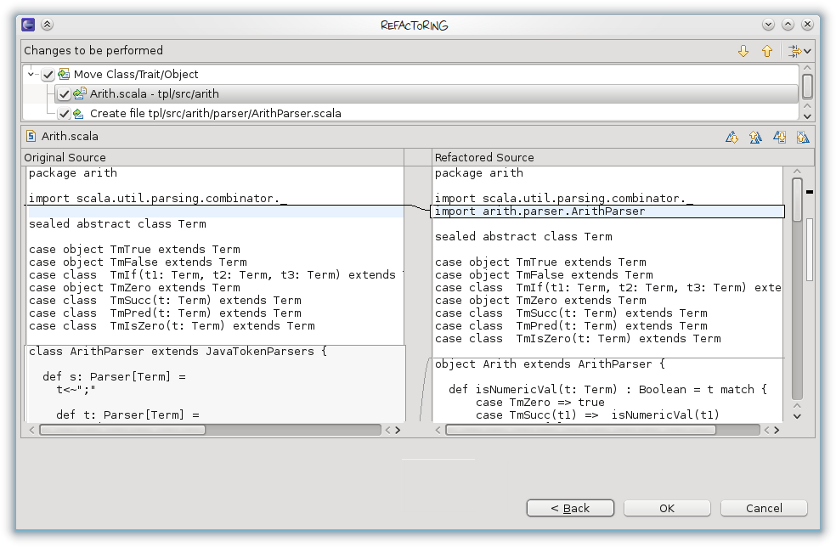Click the changes tree scrollbar thumb
The image size is (836, 547).
click(807, 86)
